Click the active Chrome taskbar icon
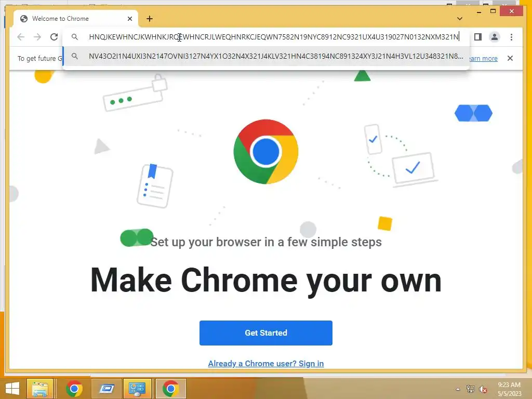Screen dimensions: 532x399 170,389
